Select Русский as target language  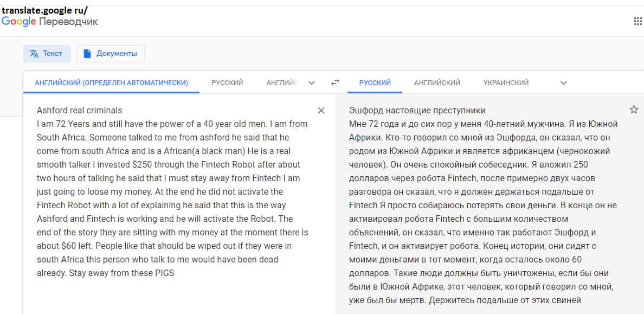pos(375,83)
